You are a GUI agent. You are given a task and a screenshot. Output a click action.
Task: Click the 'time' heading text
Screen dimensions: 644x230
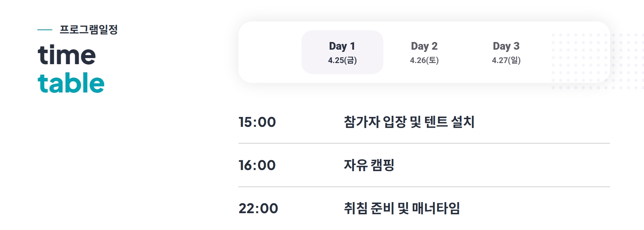click(x=67, y=56)
